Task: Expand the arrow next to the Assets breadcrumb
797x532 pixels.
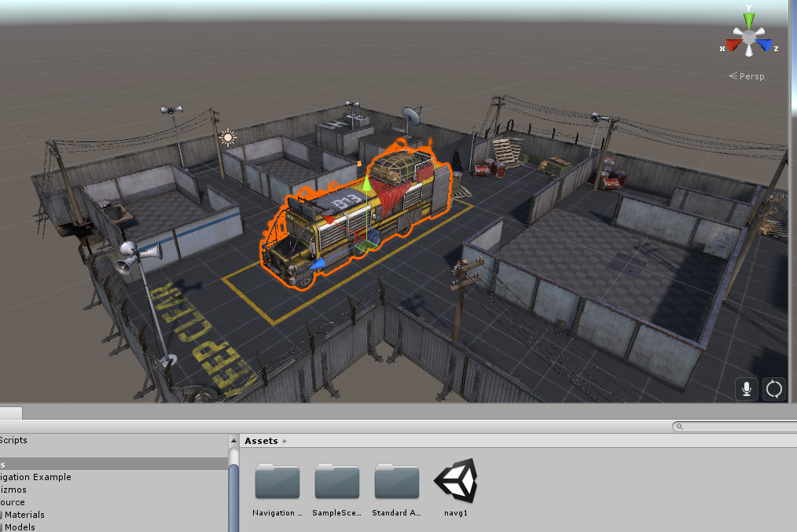Action: click(x=285, y=441)
